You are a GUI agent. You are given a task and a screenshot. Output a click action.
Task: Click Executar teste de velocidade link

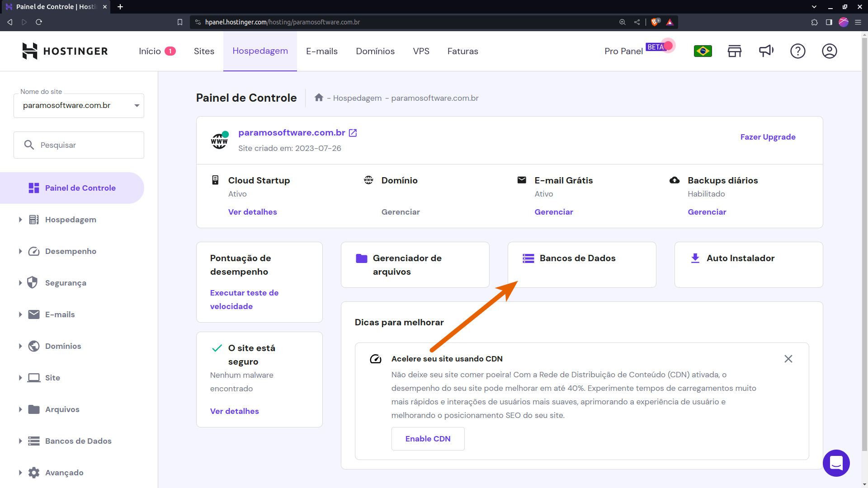click(x=244, y=300)
